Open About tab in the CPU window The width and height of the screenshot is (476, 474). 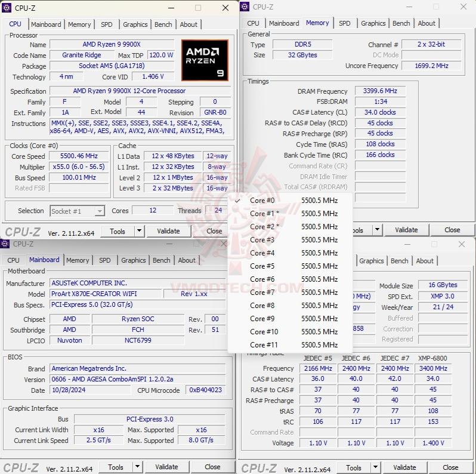(188, 24)
